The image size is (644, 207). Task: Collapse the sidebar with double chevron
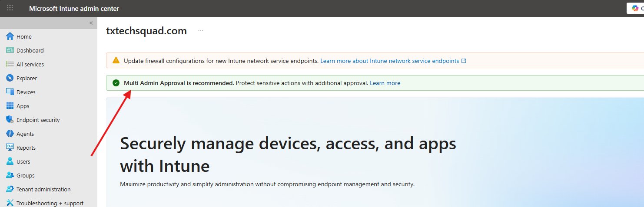(x=91, y=23)
